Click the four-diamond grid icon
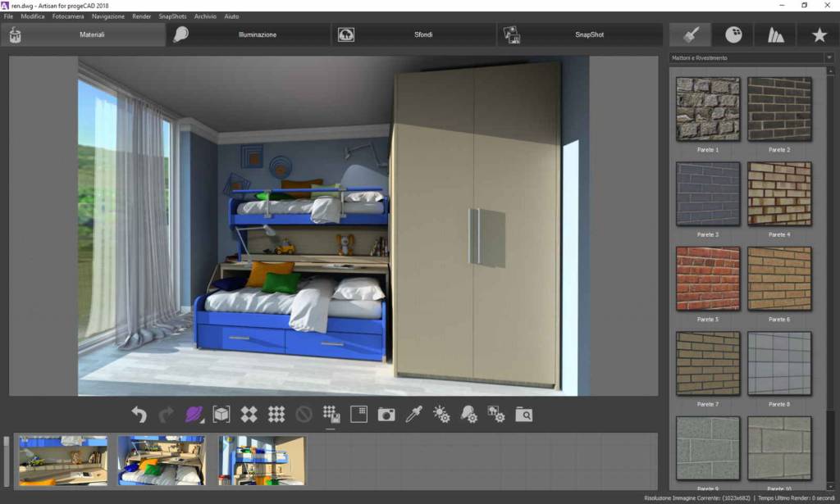Screen dimensions: 840x504 point(249,415)
